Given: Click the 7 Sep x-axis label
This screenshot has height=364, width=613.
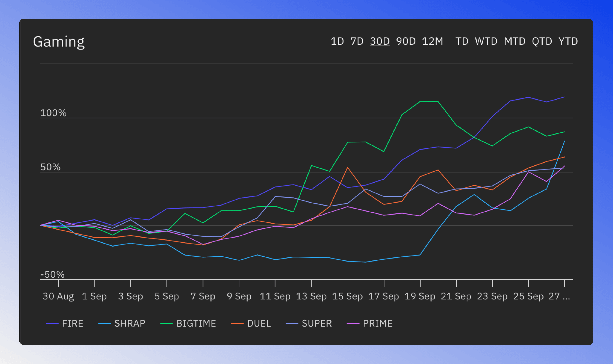Looking at the screenshot, I should (203, 297).
